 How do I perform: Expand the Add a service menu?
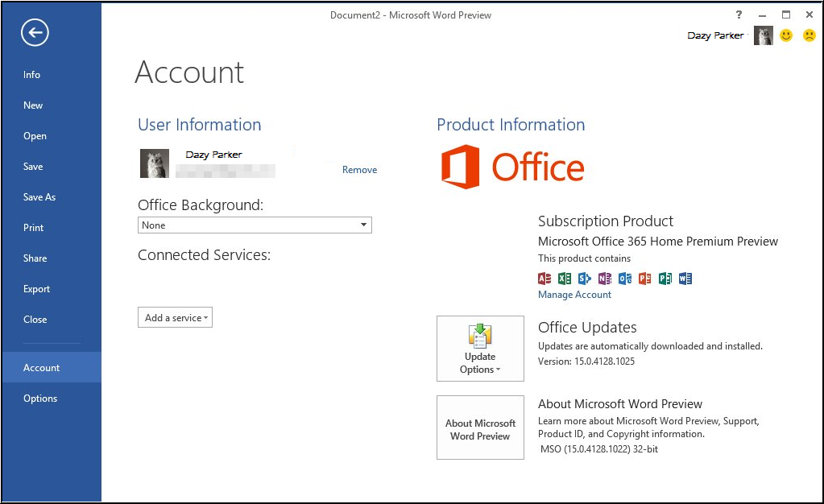pos(175,317)
